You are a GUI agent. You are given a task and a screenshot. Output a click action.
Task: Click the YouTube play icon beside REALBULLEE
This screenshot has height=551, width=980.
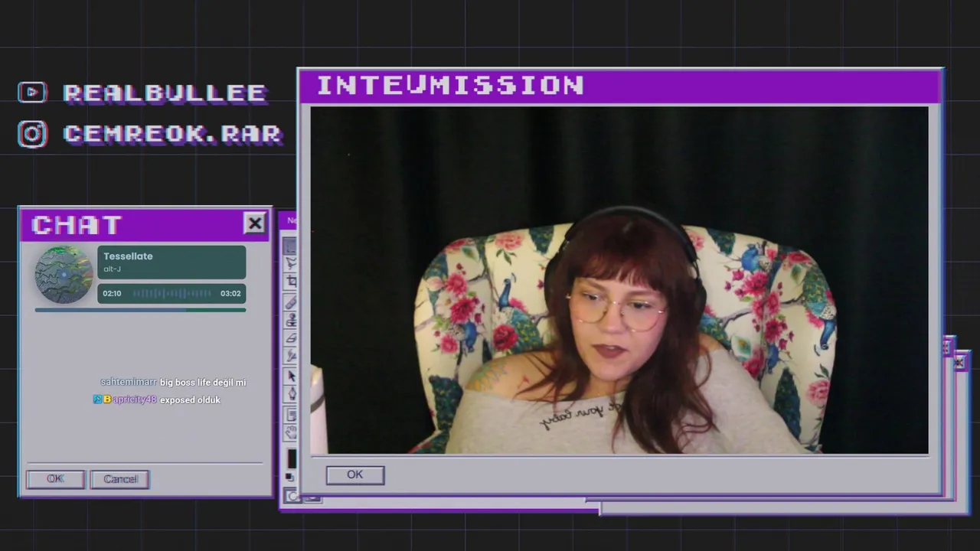click(32, 93)
